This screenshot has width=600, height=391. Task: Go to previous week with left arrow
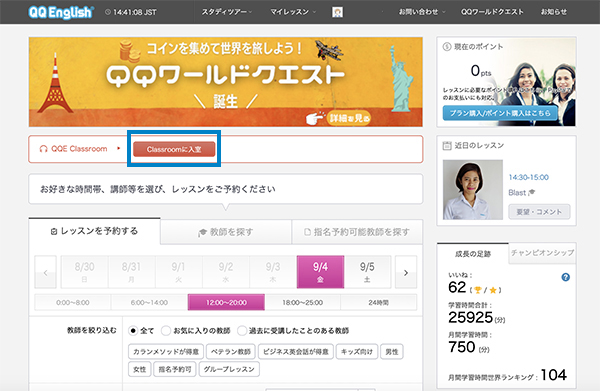(x=46, y=272)
